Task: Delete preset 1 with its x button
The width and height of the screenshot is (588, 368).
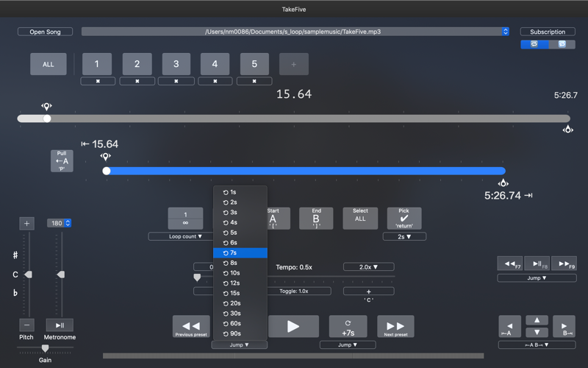Action: tap(98, 81)
